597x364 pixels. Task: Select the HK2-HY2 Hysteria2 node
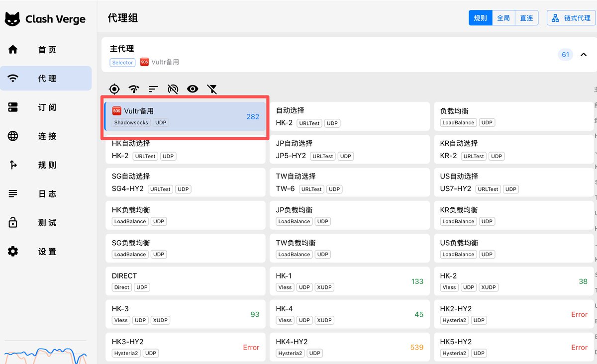(x=514, y=314)
